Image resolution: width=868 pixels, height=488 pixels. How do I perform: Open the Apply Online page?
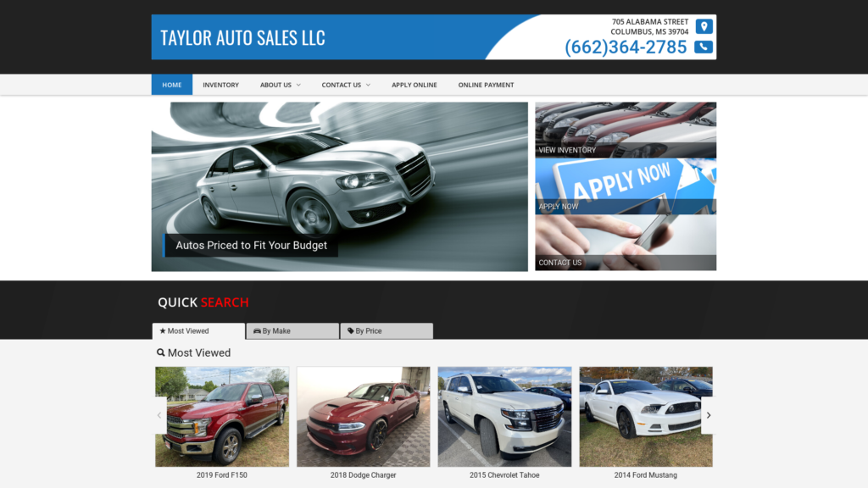414,85
